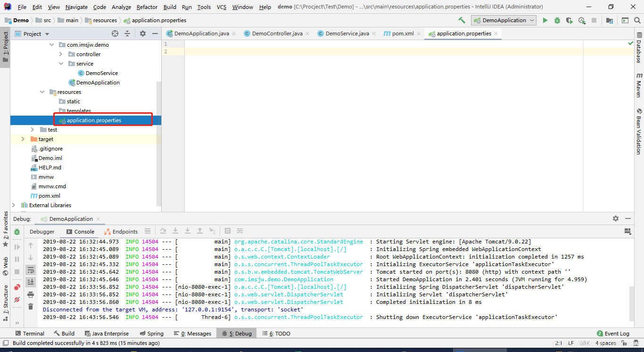Rerun DemoApplication via green bug in Debug panel
Viewport: 644px width, 352px height.
click(17, 232)
